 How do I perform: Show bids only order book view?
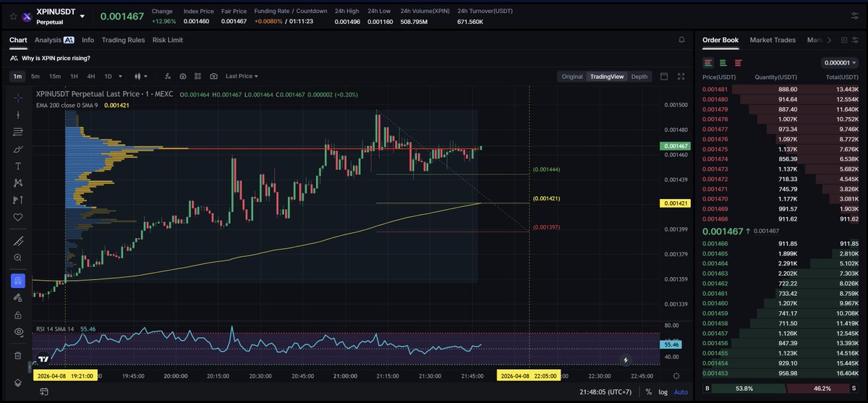[723, 63]
